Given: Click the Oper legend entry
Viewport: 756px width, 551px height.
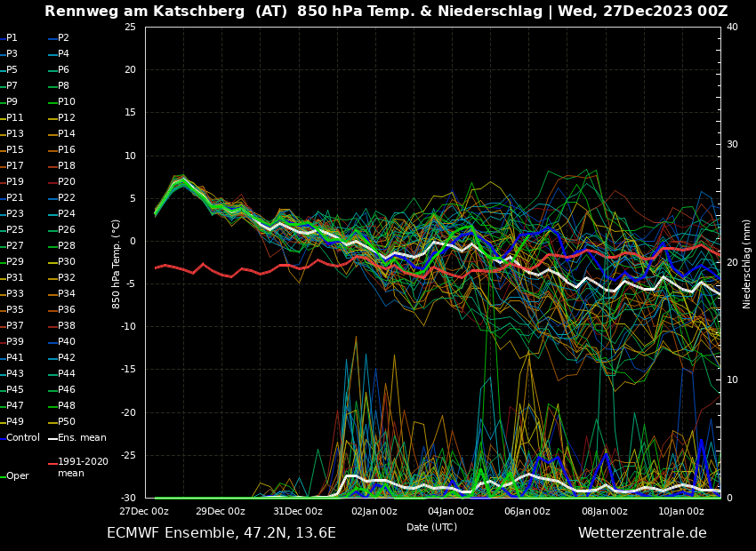Looking at the screenshot, I should (x=17, y=476).
